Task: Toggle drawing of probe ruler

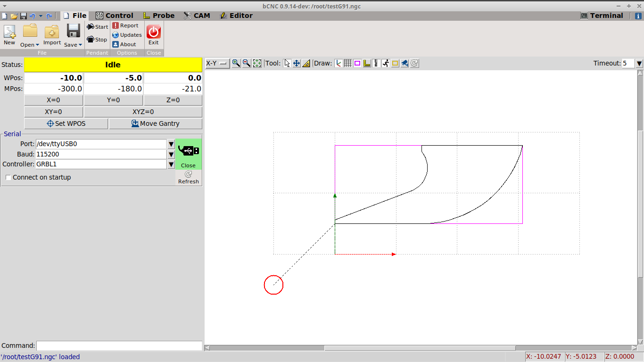Action: (367, 63)
